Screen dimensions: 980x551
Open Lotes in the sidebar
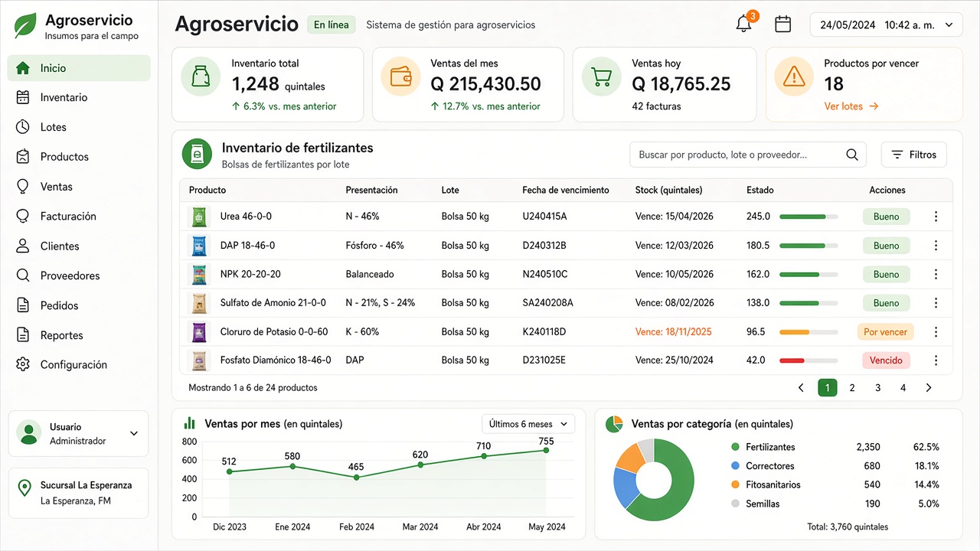pyautogui.click(x=78, y=127)
